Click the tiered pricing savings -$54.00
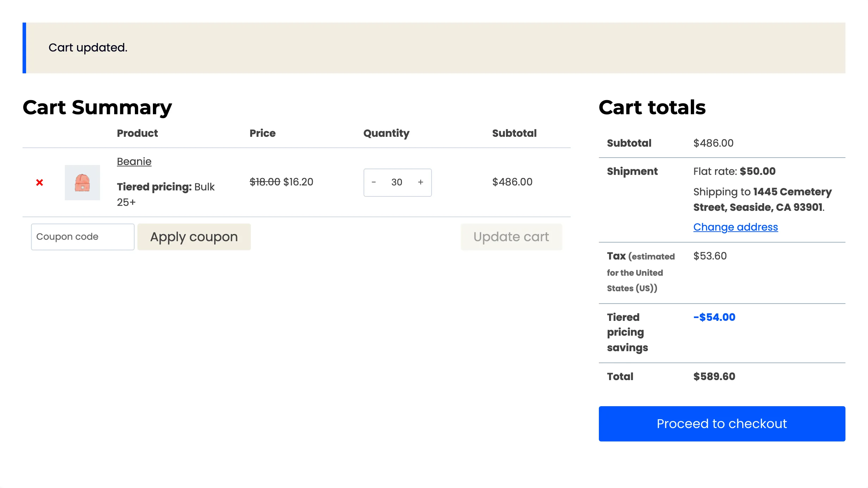Viewport: 868px width, 488px height. click(714, 317)
